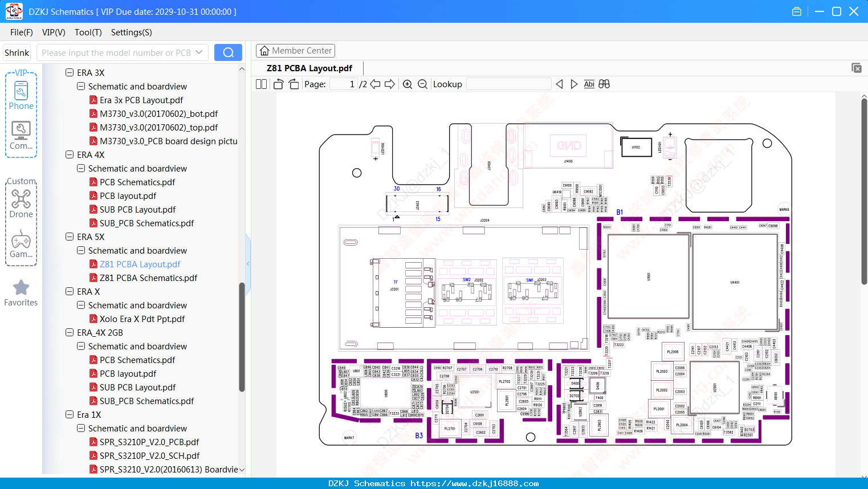Image resolution: width=868 pixels, height=489 pixels.
Task: Click the page number field
Action: pyautogui.click(x=344, y=84)
